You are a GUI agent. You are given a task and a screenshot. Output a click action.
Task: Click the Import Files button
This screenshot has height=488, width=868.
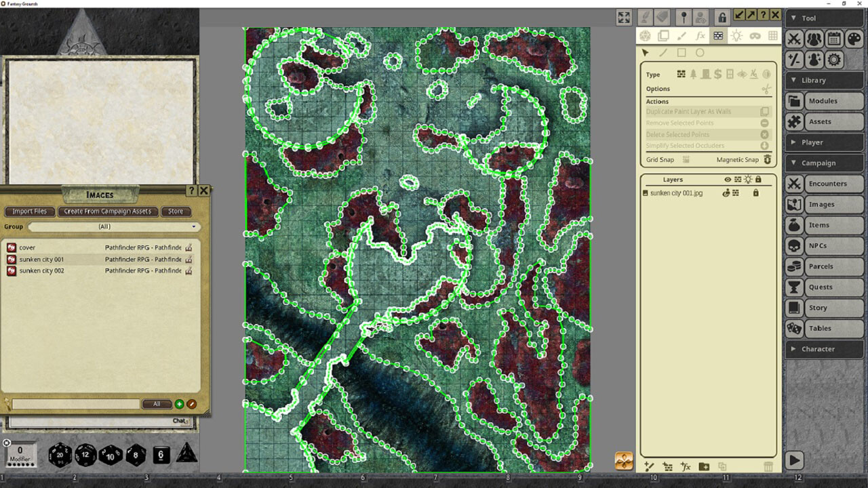click(29, 211)
